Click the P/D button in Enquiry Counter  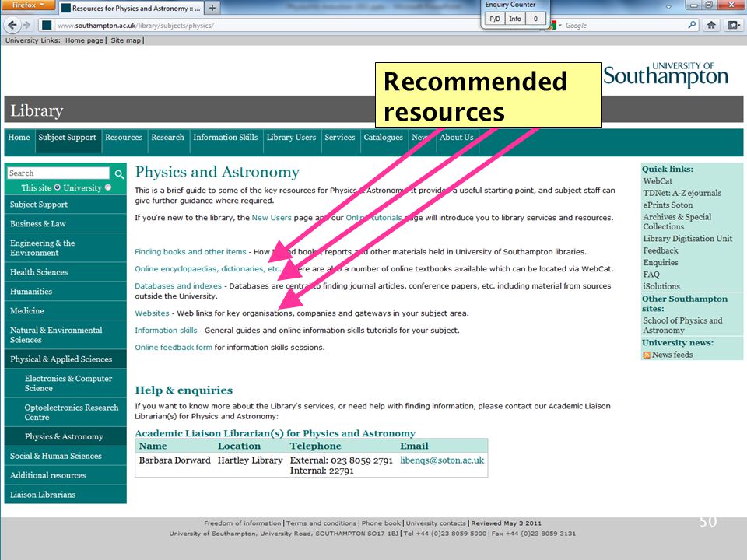pyautogui.click(x=495, y=19)
